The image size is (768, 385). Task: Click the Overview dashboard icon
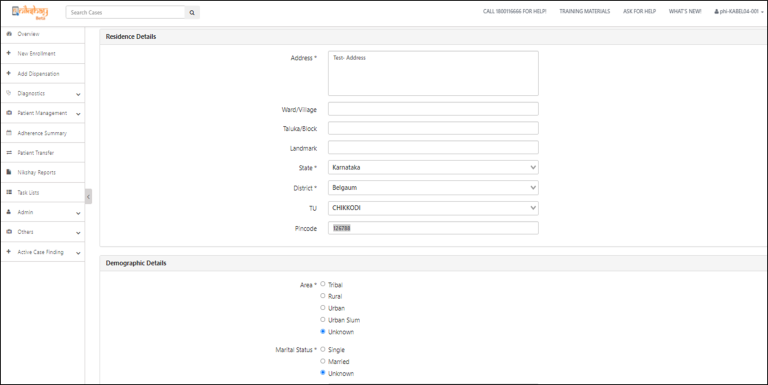pyautogui.click(x=9, y=34)
